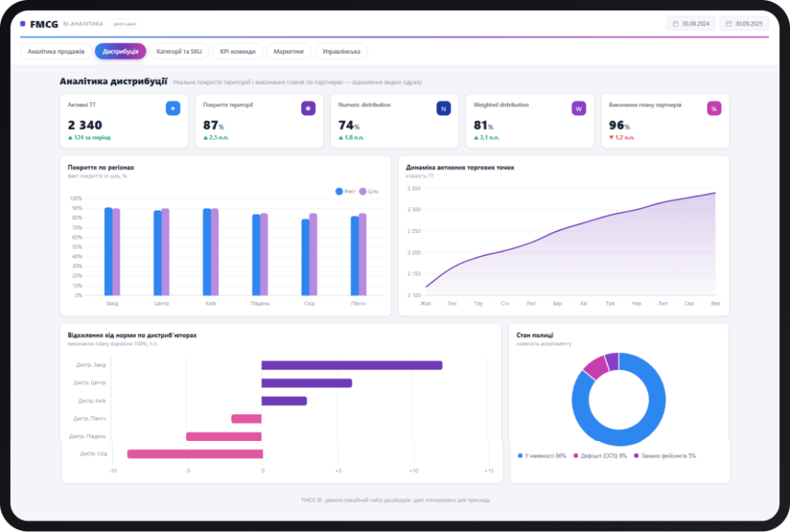Screen dimensions: 790x532
Task: Click the small purple donut segment
Action: click(612, 361)
